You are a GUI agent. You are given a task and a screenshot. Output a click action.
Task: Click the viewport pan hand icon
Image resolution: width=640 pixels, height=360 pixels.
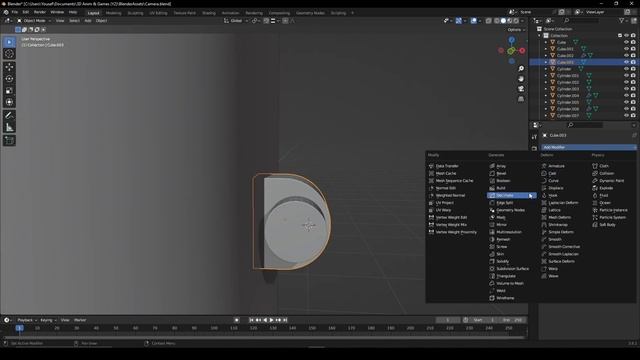click(x=521, y=79)
